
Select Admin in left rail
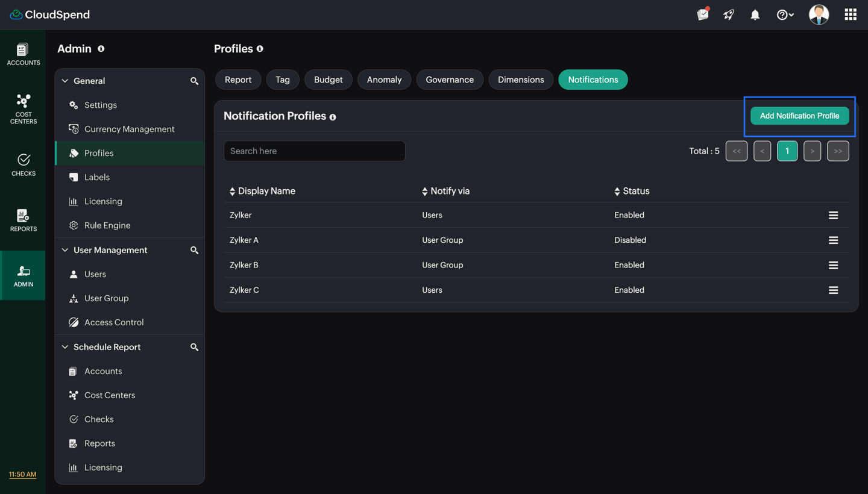pos(23,276)
